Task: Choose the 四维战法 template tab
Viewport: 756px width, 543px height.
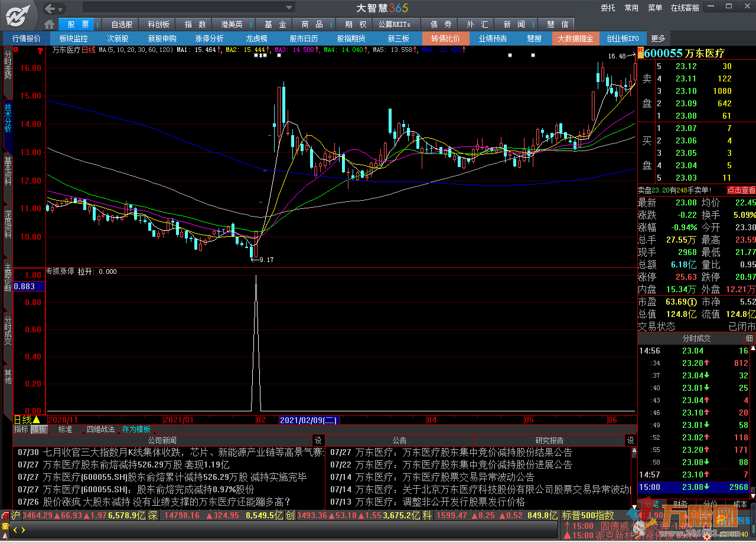Action: click(x=100, y=430)
